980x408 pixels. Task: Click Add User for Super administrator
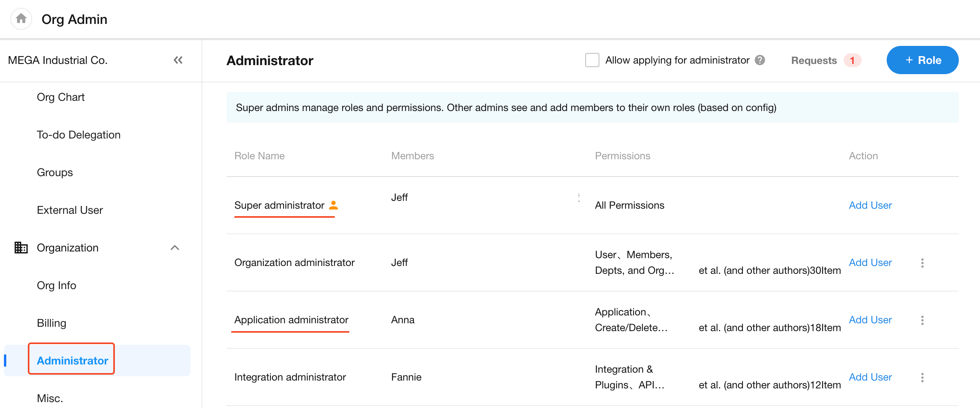pos(870,205)
